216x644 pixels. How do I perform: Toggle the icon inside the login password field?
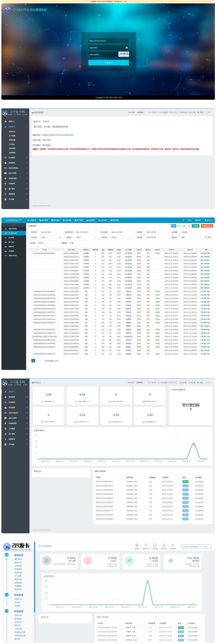click(x=127, y=48)
